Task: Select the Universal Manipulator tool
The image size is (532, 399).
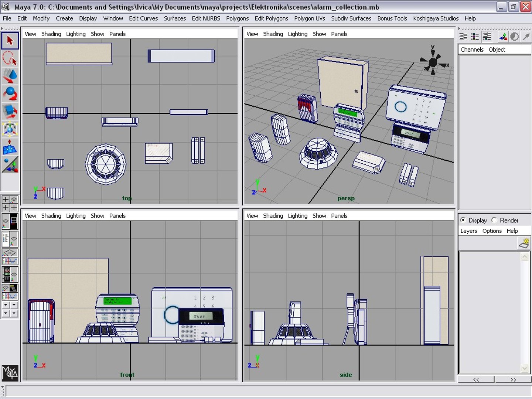Action: pyautogui.click(x=10, y=129)
